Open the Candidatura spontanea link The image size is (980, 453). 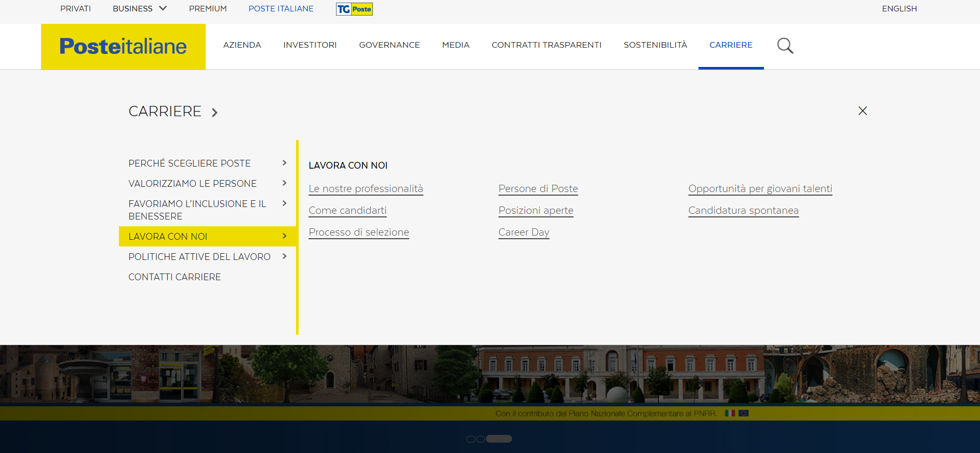click(x=743, y=210)
